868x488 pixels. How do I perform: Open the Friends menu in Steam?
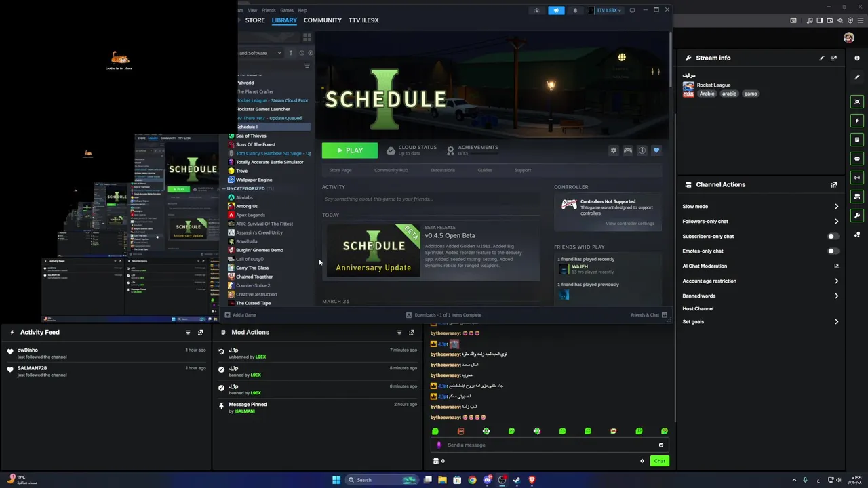tap(269, 10)
